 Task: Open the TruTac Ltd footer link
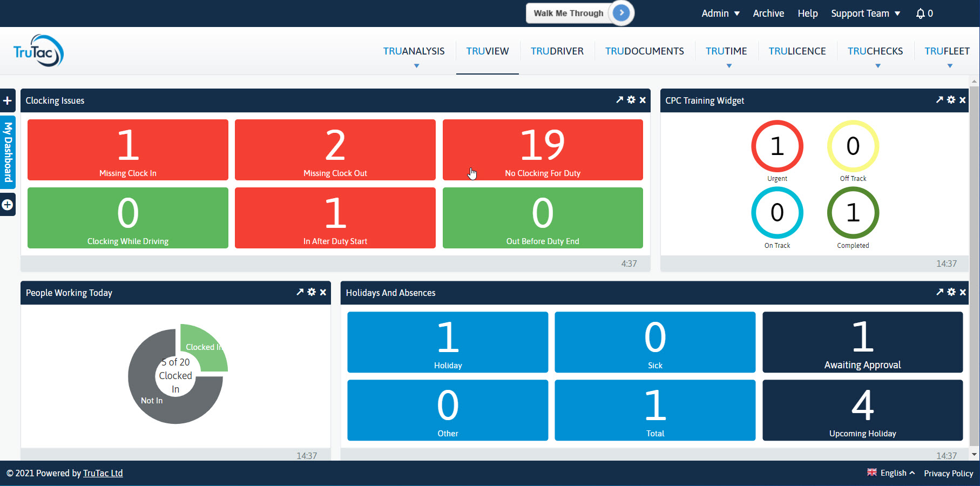tap(103, 473)
